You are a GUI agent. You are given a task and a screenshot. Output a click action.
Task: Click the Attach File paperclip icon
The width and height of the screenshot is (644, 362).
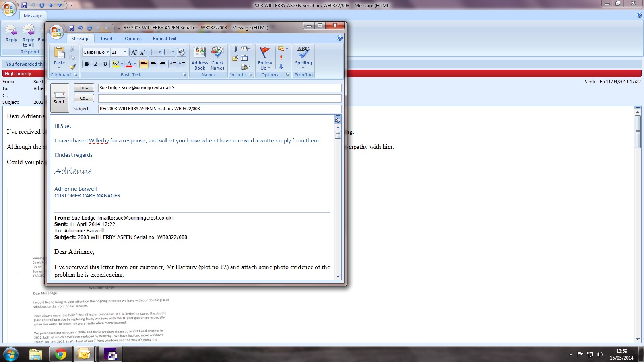pos(235,49)
